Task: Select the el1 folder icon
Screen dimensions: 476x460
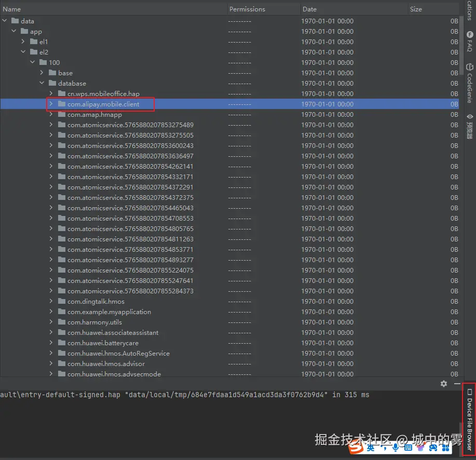Action: 34,42
